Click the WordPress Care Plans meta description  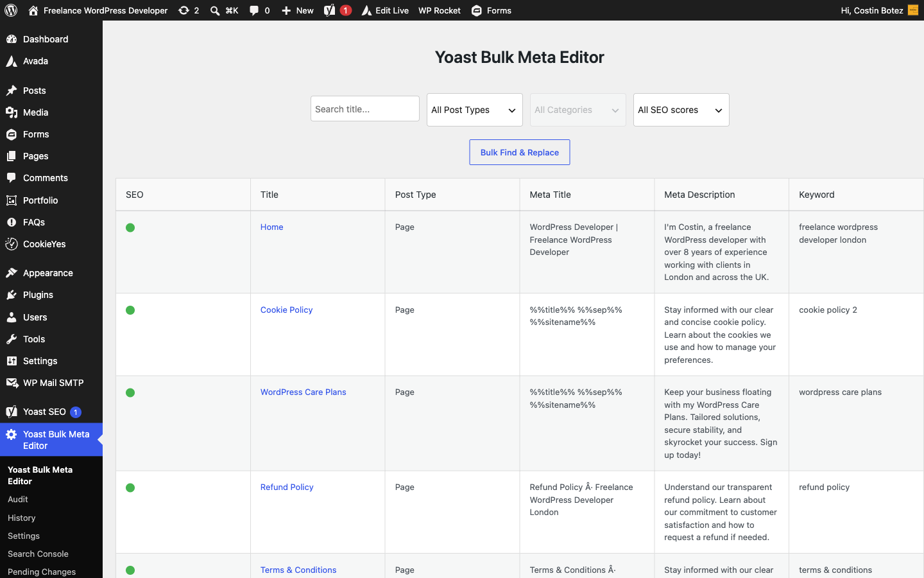[x=721, y=424]
